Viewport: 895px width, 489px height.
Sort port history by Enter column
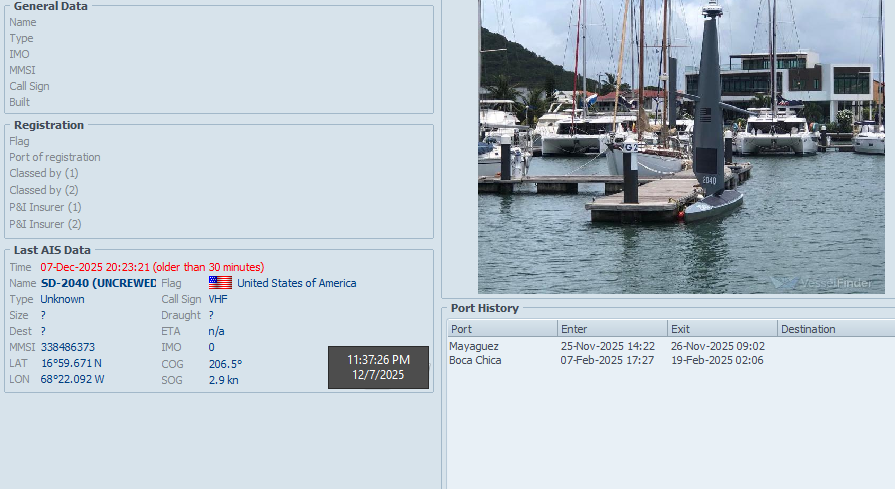click(x=612, y=329)
